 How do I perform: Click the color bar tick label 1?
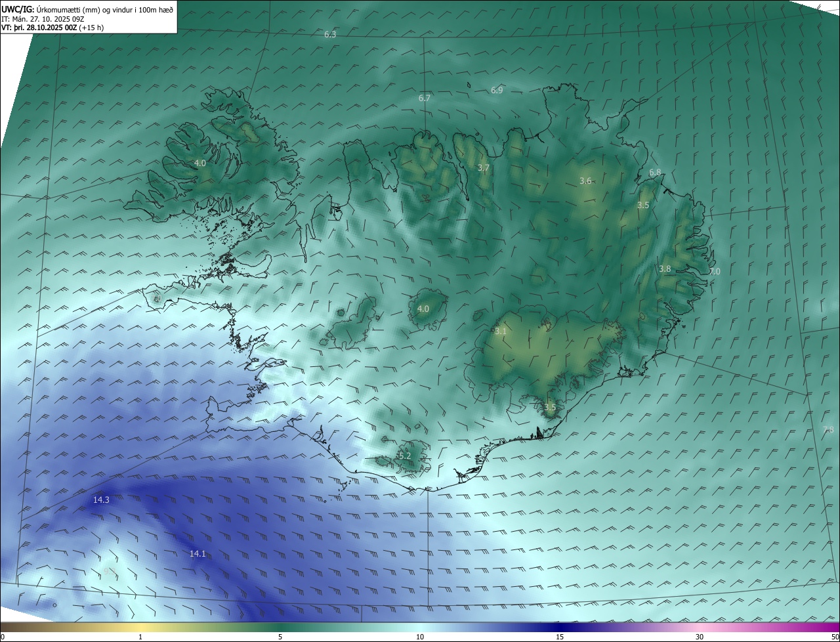[x=140, y=637]
